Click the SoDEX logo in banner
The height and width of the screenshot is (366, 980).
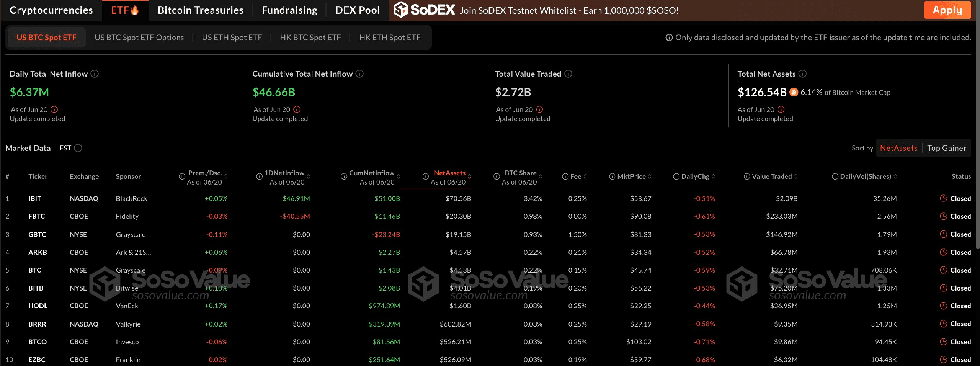(425, 10)
